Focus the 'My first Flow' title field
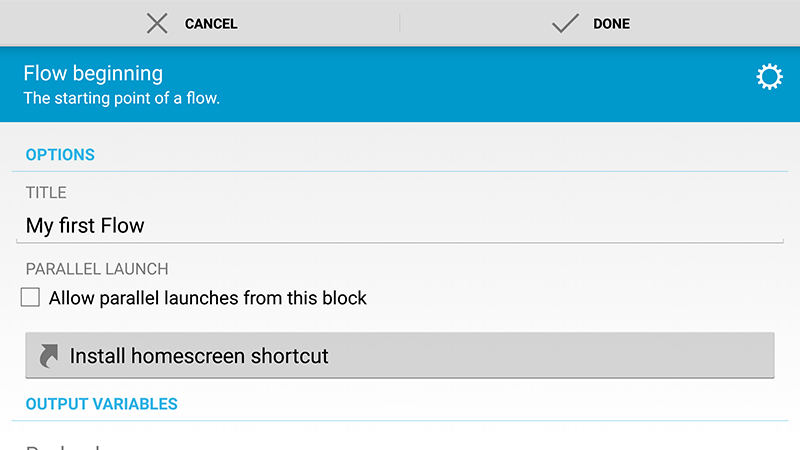The height and width of the screenshot is (450, 800). pyautogui.click(x=399, y=226)
